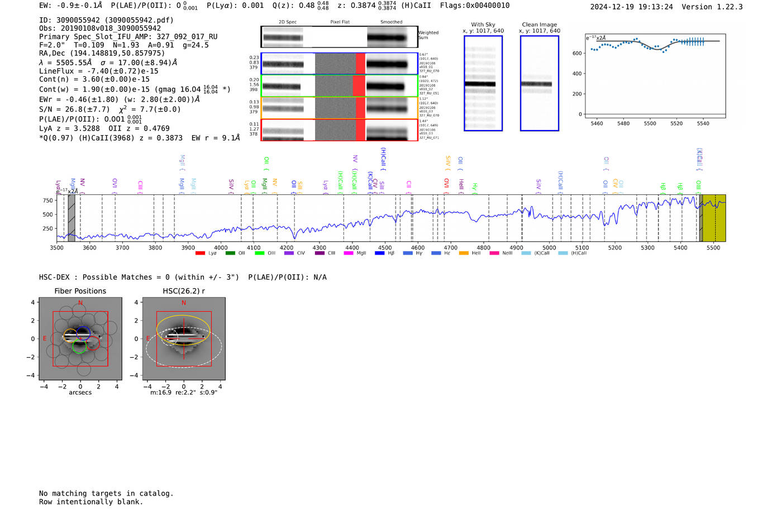Click the pink NeIII legend swatch
Viewport: 782px width, 532px height.
tap(494, 253)
